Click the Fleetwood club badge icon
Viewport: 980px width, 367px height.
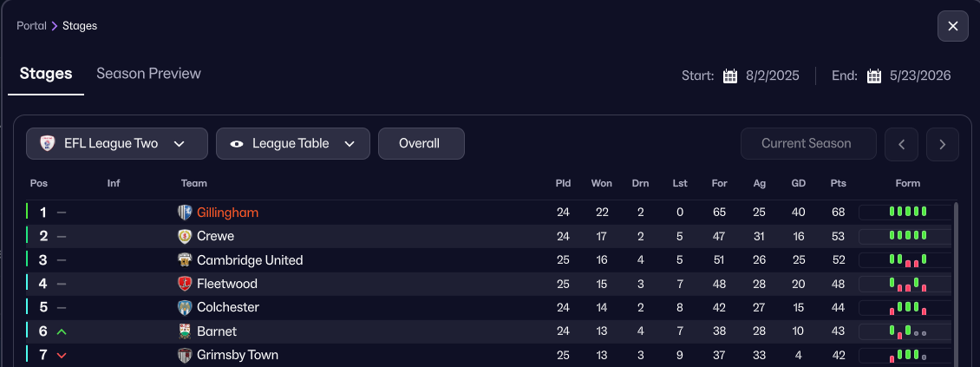(184, 284)
